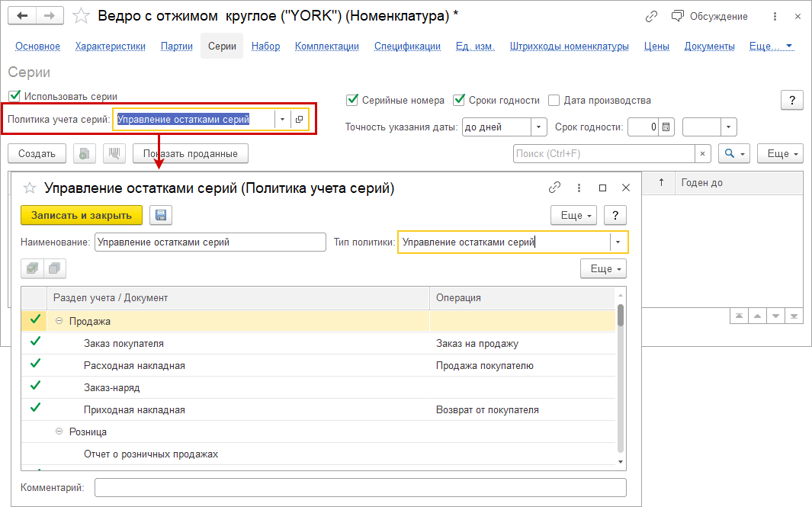Click Показать проданные button
This screenshot has width=812, height=507.
pos(191,154)
